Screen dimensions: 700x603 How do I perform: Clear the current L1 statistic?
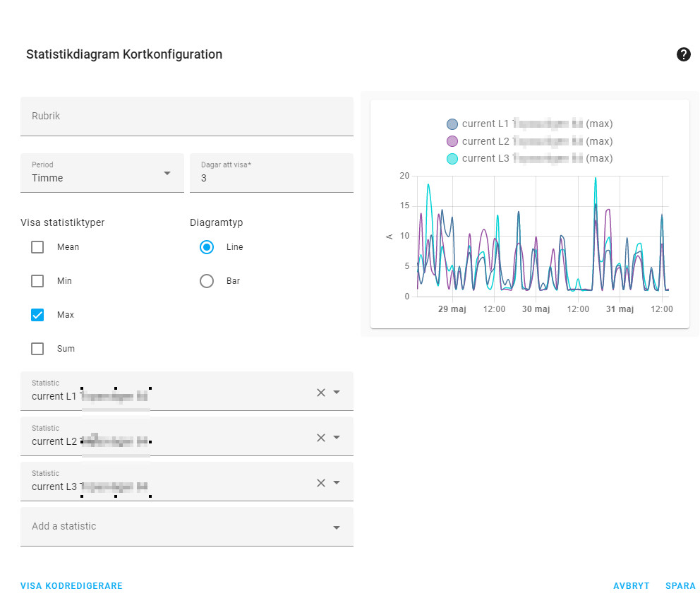click(320, 393)
